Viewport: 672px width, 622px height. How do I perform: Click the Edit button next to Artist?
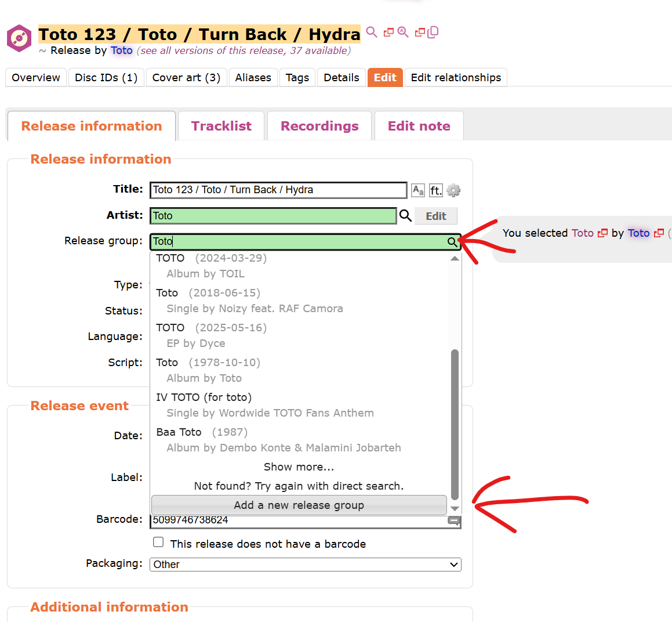(x=436, y=216)
